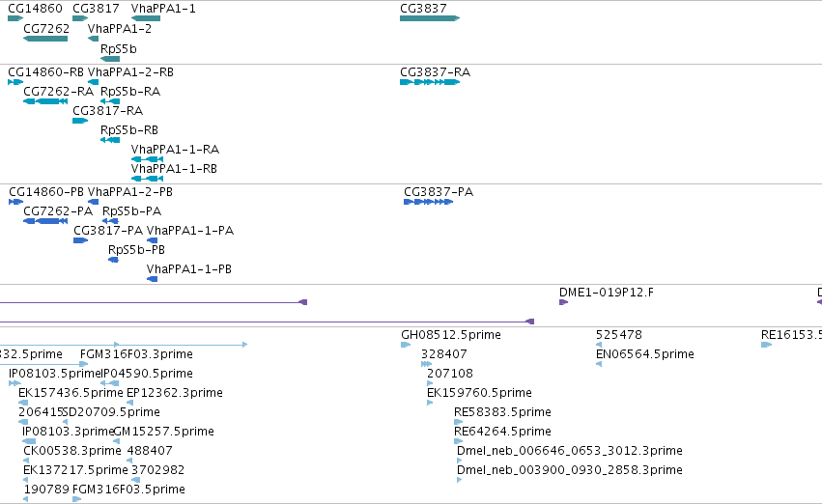Click the VhaPPA1-2 gene label
Viewport: 822px width, 504px height.
point(120,29)
